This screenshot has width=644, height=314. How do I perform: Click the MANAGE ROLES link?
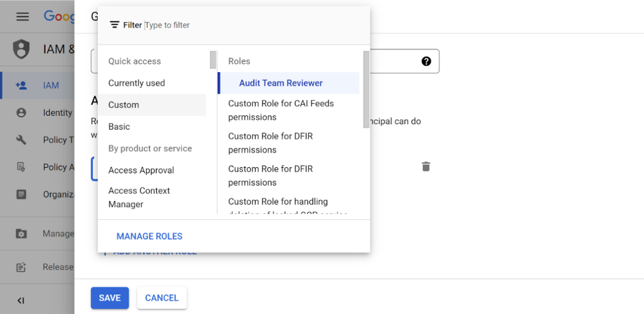(x=149, y=236)
